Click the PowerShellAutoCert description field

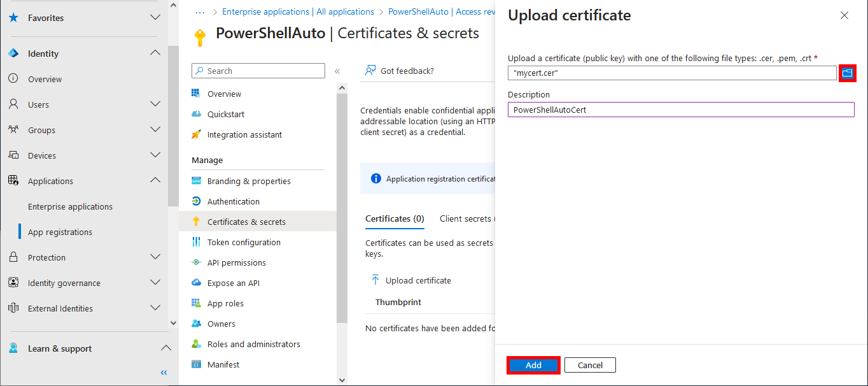(x=680, y=109)
